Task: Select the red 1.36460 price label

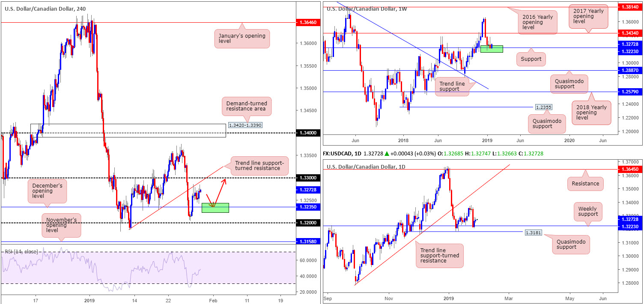Action: coord(308,21)
